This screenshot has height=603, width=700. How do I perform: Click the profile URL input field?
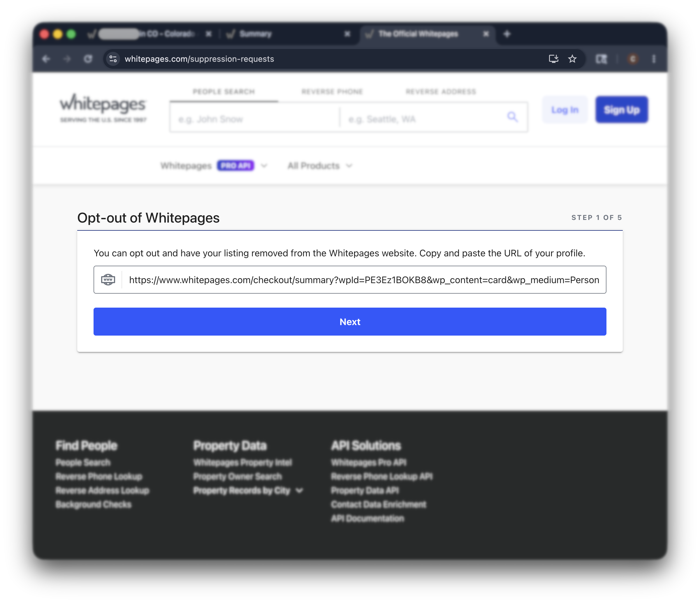pyautogui.click(x=350, y=280)
